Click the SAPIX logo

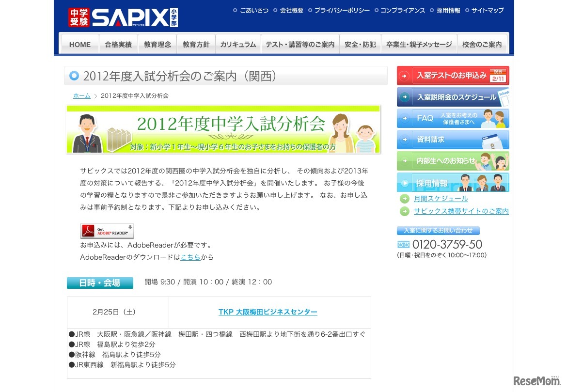coord(124,16)
